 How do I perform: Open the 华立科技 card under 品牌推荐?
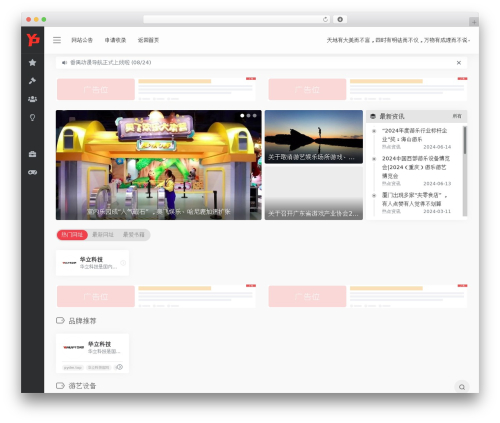pyautogui.click(x=92, y=353)
